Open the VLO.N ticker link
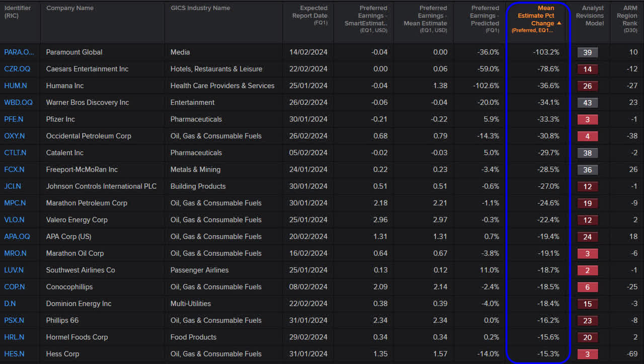The image size is (644, 364). [14, 220]
